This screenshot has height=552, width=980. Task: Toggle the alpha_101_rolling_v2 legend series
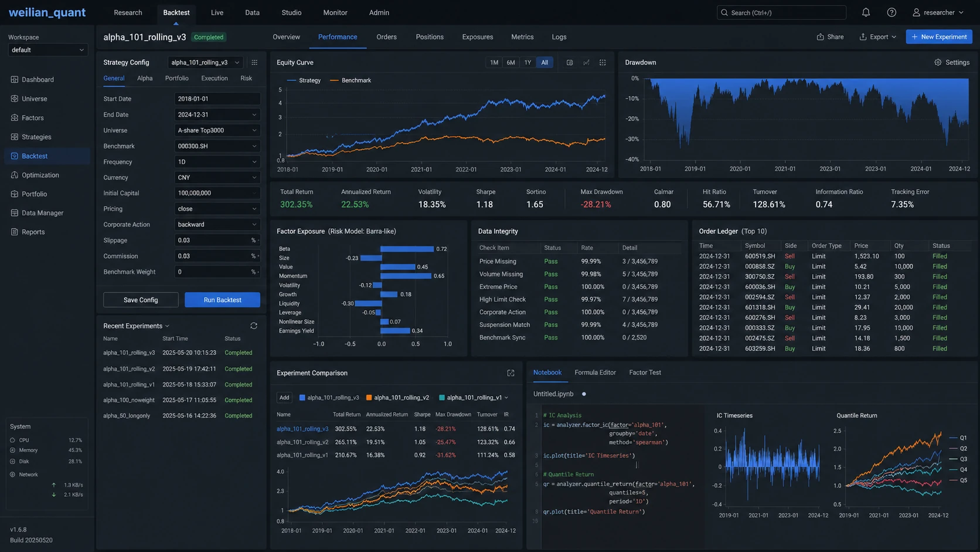[397, 398]
